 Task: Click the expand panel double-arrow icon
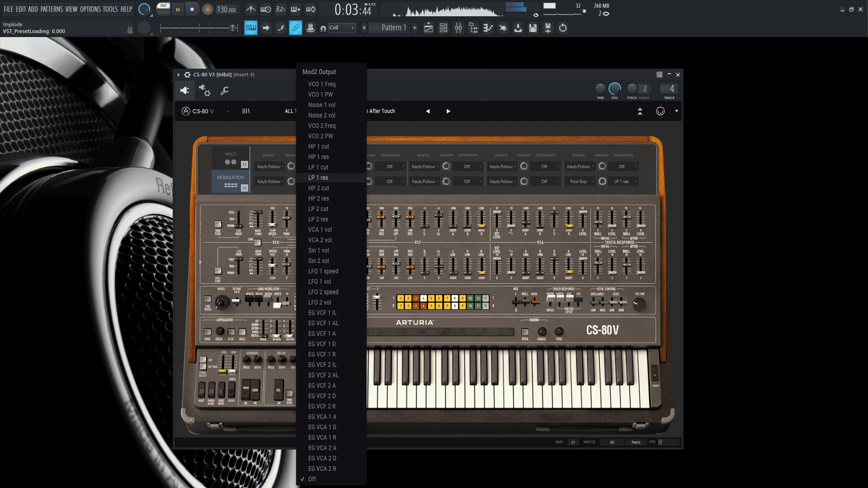(640, 111)
